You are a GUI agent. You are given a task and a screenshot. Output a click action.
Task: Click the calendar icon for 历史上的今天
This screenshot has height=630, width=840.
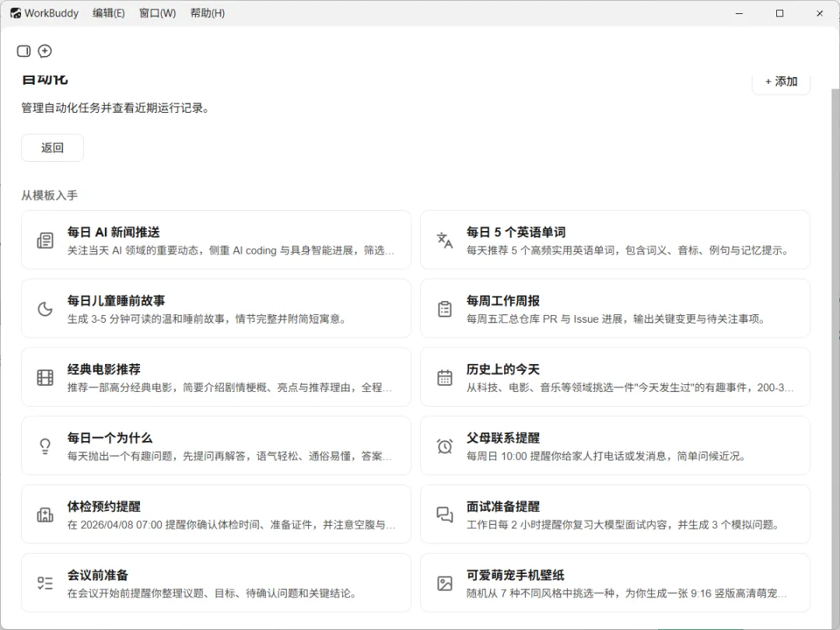(x=445, y=377)
